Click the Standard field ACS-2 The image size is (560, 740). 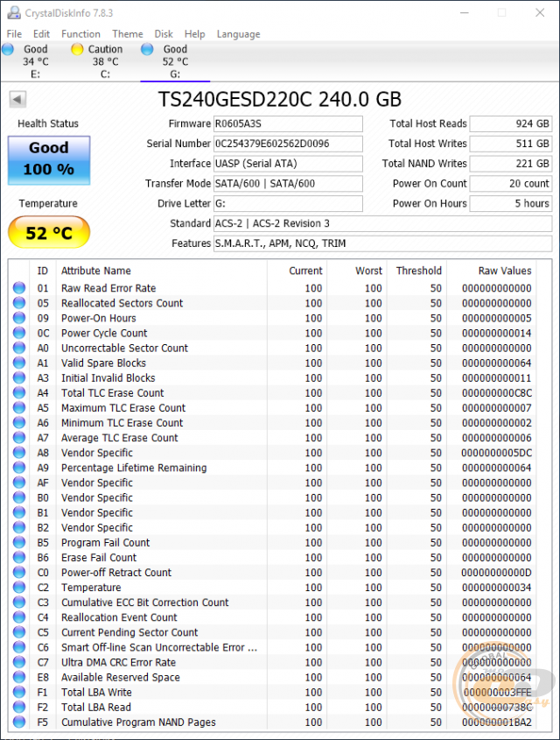(382, 223)
